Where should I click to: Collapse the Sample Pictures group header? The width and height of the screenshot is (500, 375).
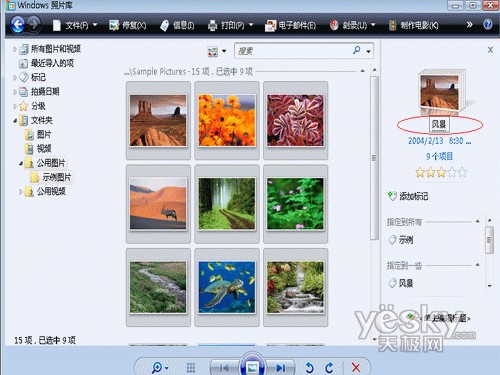pos(362,71)
